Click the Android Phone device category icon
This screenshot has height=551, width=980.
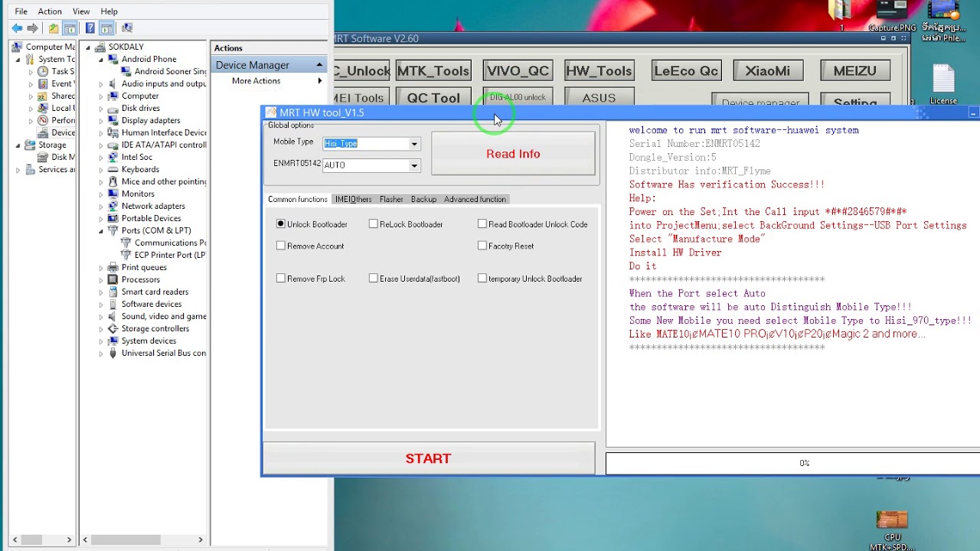click(113, 59)
